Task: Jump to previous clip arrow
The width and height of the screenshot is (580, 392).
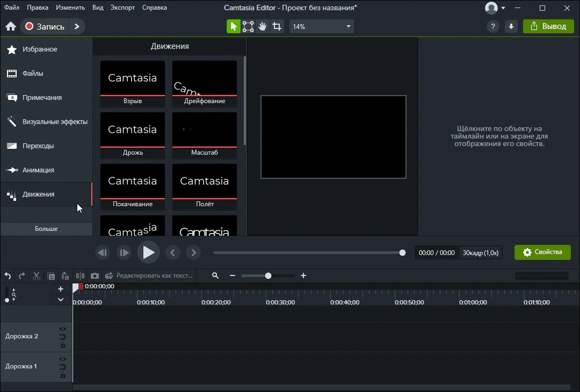Action: pos(172,252)
